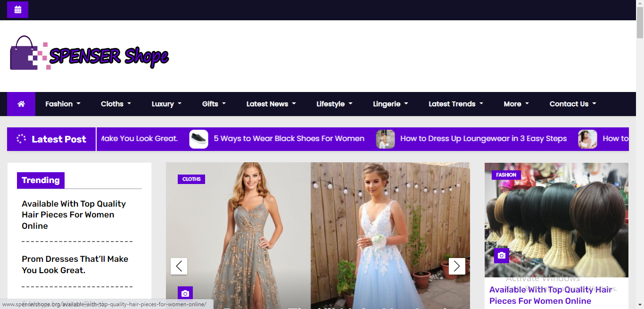Click the camera icon on the prom dresses slide
644x309 pixels.
(185, 293)
